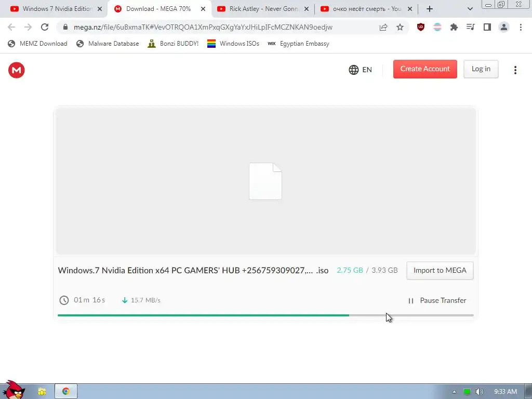Screen dimensions: 532x399
Task: Open the Windows ISOs bookmark
Action: tap(233, 44)
